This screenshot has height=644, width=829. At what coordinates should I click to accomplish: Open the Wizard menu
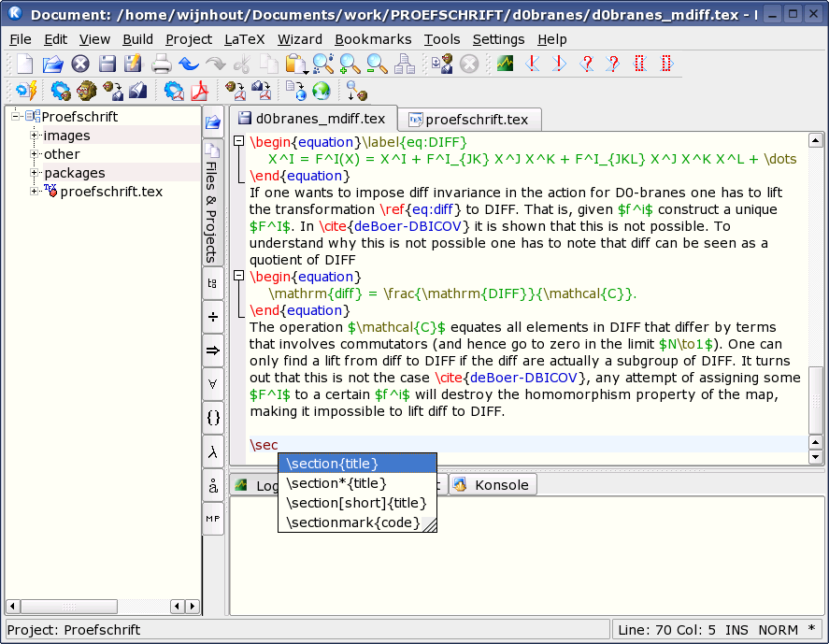tap(300, 39)
